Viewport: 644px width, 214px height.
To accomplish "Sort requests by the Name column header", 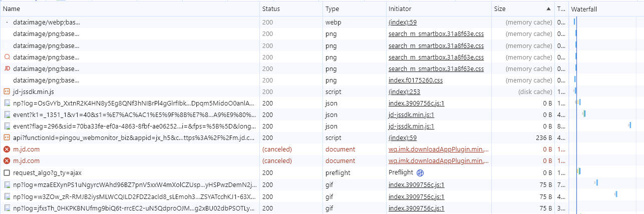I will pos(12,9).
